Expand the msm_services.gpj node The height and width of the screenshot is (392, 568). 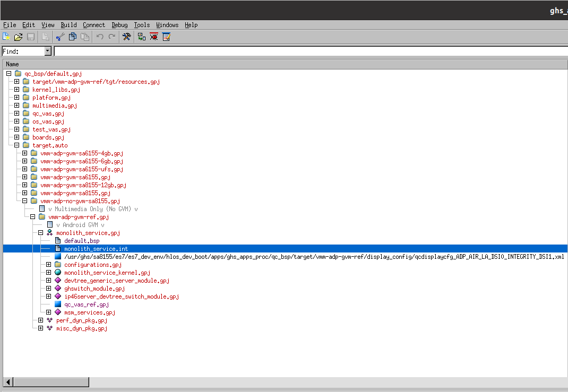(x=49, y=312)
